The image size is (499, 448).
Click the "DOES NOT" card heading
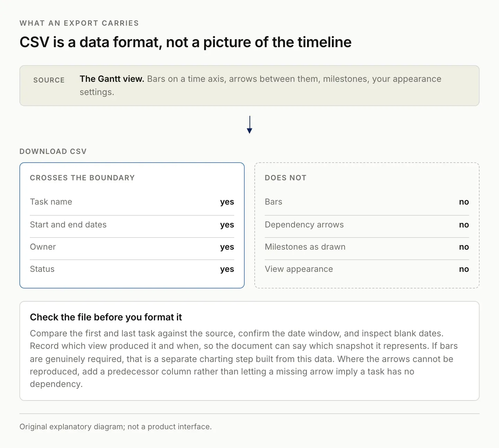pos(286,178)
